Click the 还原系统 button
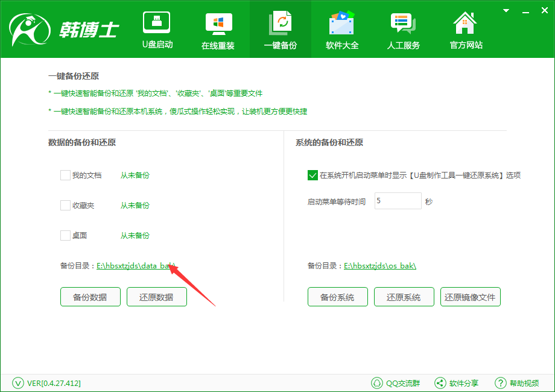555x392 pixels. 404,297
